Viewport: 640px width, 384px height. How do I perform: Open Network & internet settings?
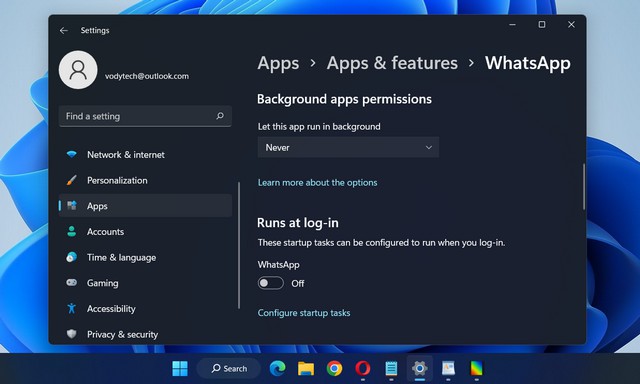pos(145,155)
